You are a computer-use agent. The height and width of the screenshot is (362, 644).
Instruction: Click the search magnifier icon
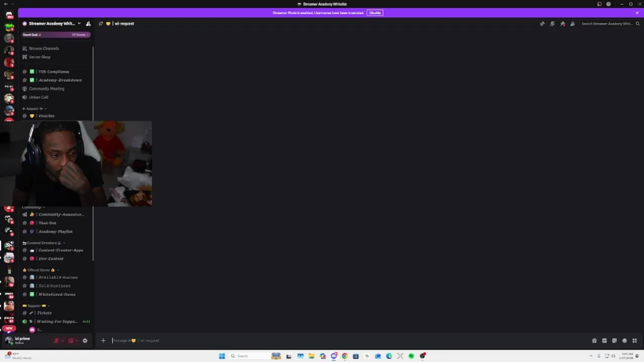tap(637, 24)
